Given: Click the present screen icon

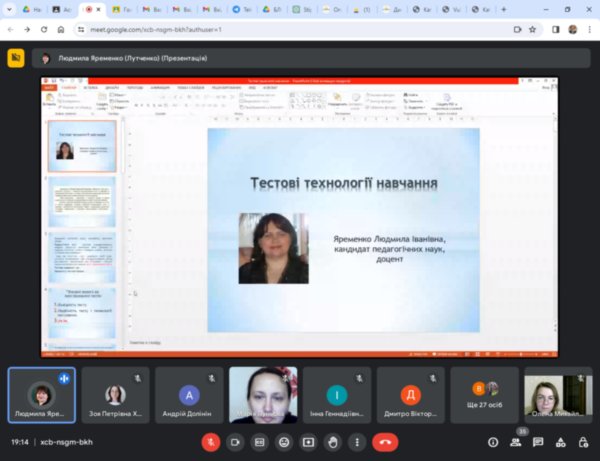Looking at the screenshot, I should point(309,441).
